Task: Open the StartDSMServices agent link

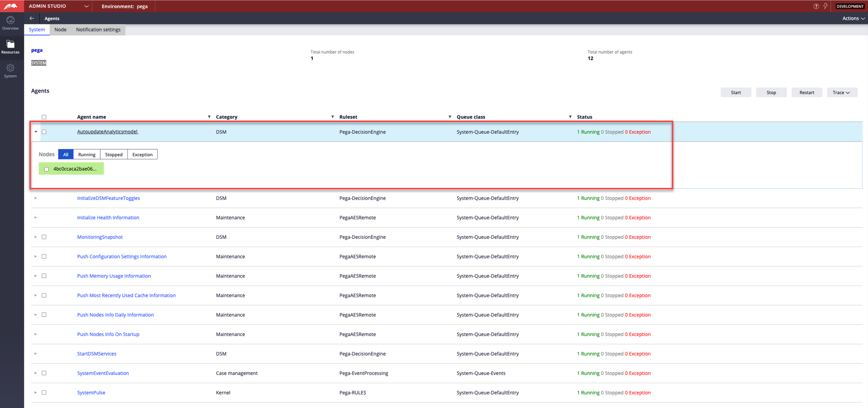Action: click(97, 354)
